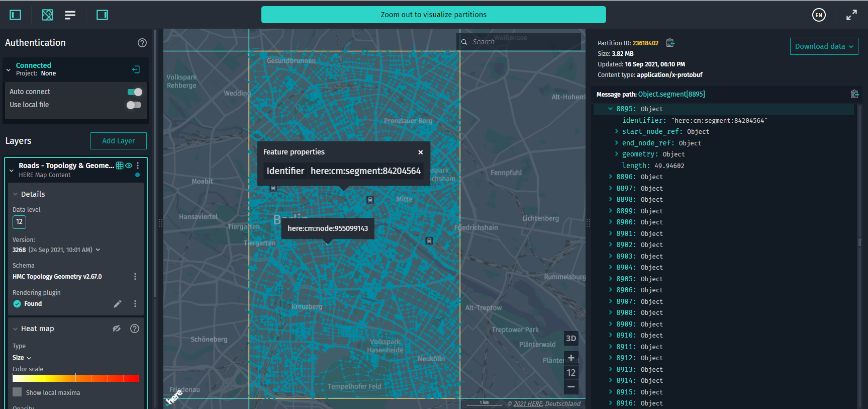Open the stats lines icon in toolbar

(x=70, y=15)
